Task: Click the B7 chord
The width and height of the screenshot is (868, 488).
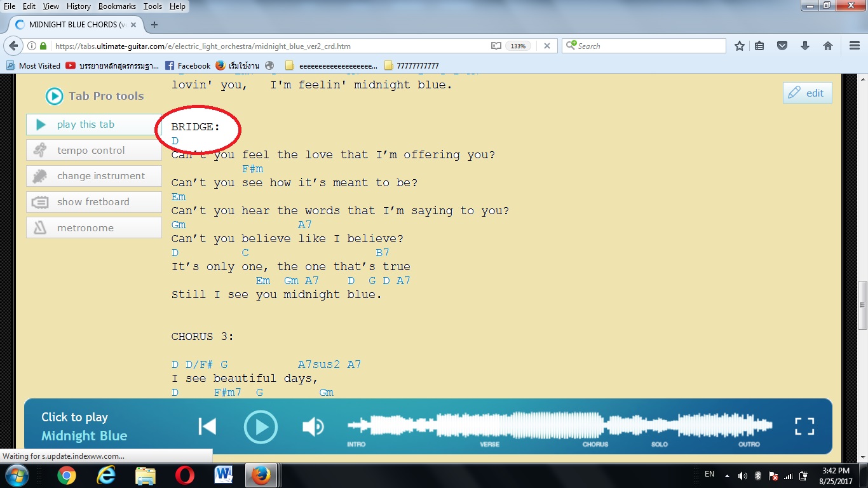Action: pyautogui.click(x=382, y=252)
